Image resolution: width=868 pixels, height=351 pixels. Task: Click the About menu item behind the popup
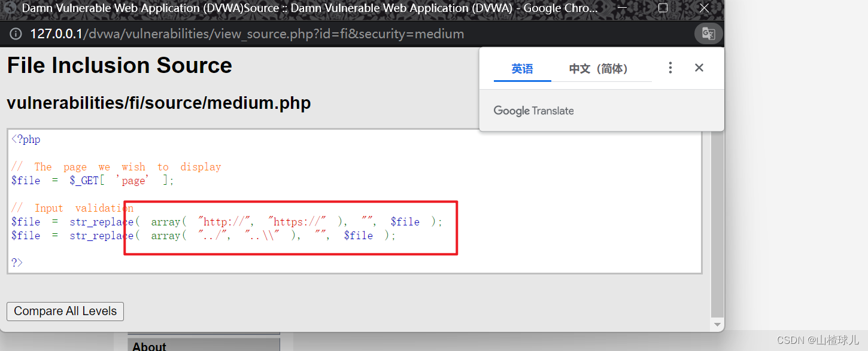(x=204, y=345)
